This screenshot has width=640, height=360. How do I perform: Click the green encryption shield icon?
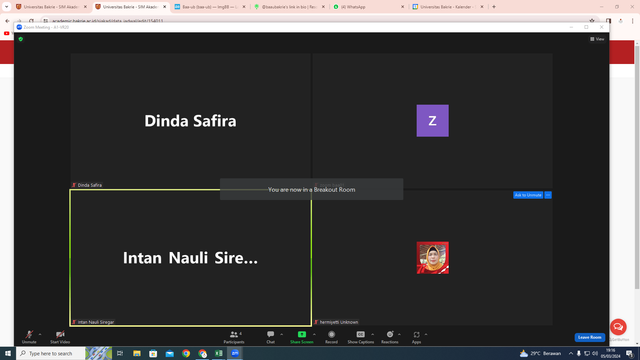point(21,39)
